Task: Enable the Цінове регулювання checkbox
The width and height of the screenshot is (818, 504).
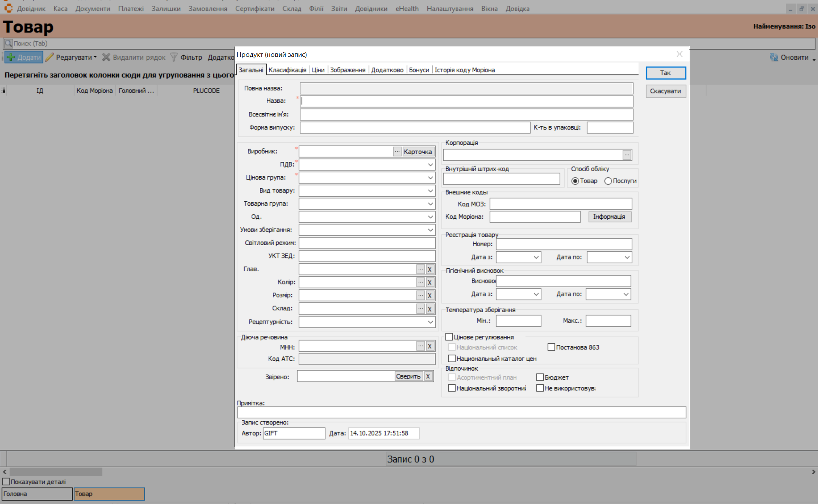Action: click(x=449, y=337)
